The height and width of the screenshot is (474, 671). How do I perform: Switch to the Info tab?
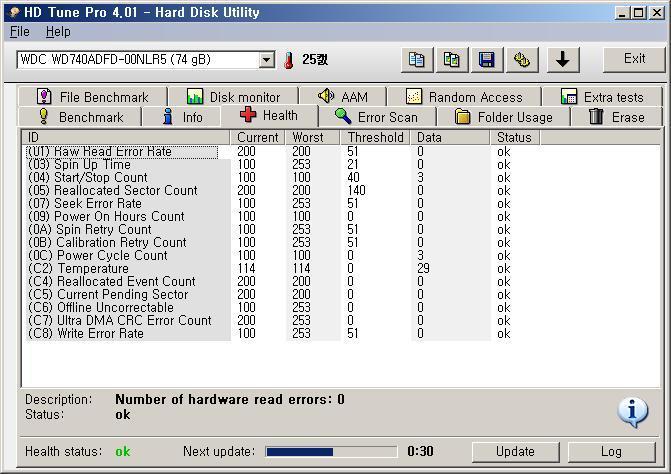(x=182, y=117)
